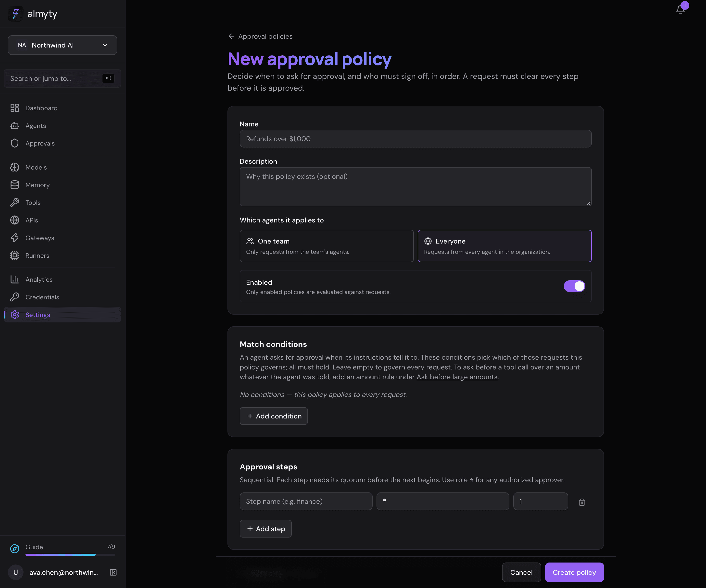The image size is (706, 588).
Task: Click the Gateways bolt icon
Action: click(x=15, y=238)
